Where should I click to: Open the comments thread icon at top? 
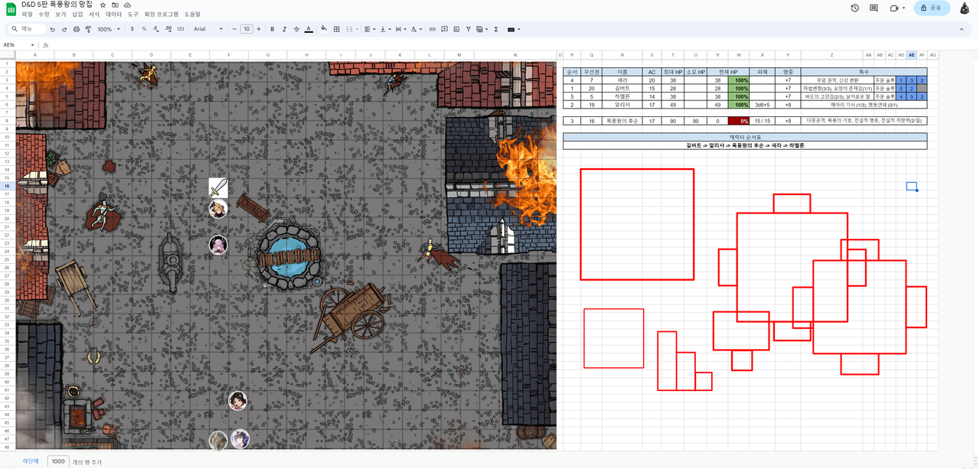tap(874, 8)
